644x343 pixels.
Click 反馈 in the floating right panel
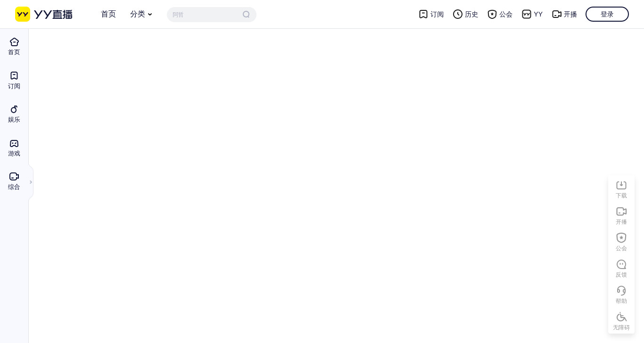coord(621,269)
